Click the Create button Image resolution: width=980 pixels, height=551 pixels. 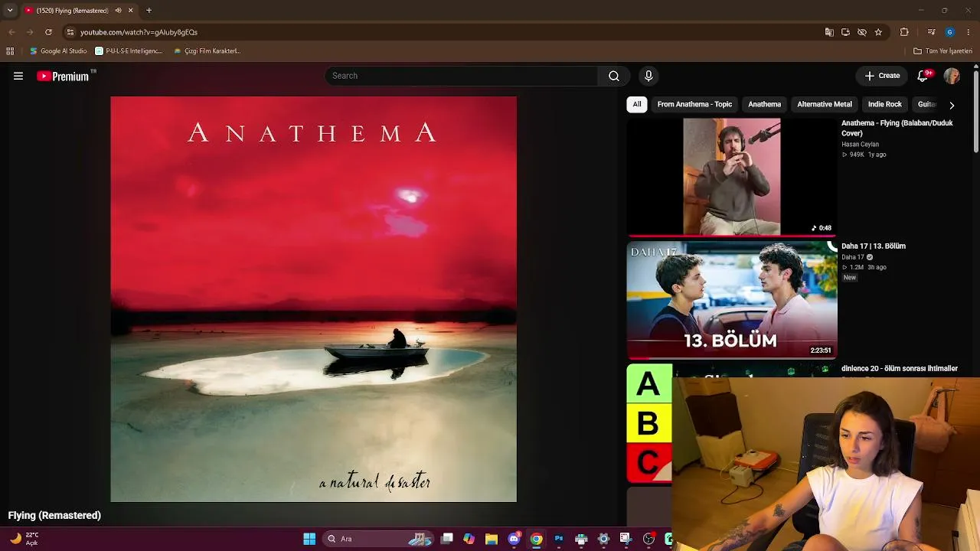[x=882, y=76]
